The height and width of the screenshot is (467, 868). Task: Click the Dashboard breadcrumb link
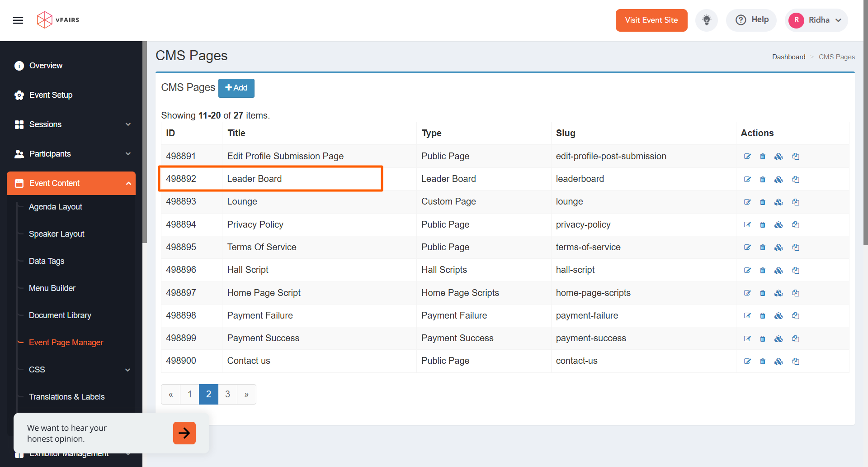click(x=788, y=57)
